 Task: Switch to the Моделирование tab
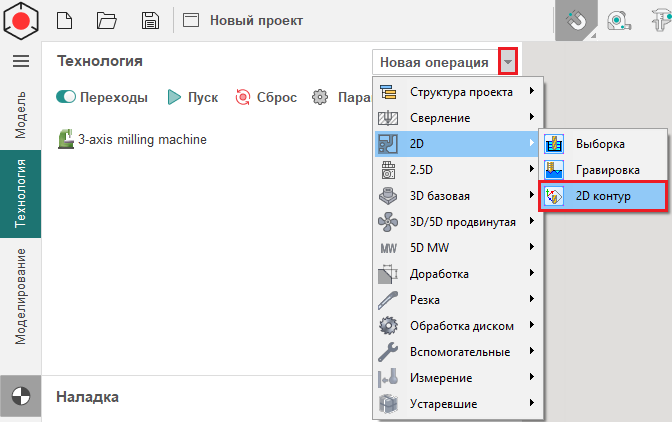(20, 296)
